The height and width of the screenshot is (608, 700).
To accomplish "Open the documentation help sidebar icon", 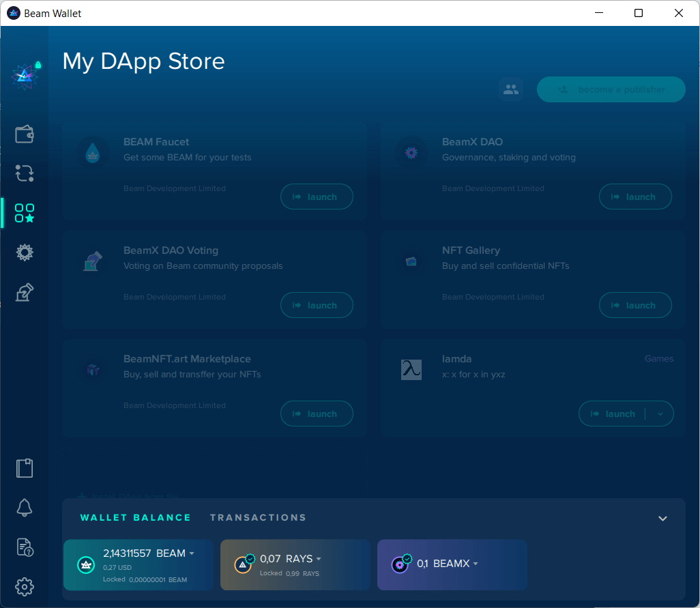I will tap(25, 547).
